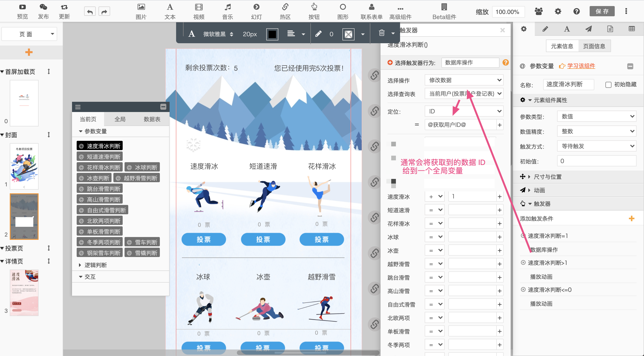Add new page with orange plus
This screenshot has height=356, width=644.
[29, 52]
